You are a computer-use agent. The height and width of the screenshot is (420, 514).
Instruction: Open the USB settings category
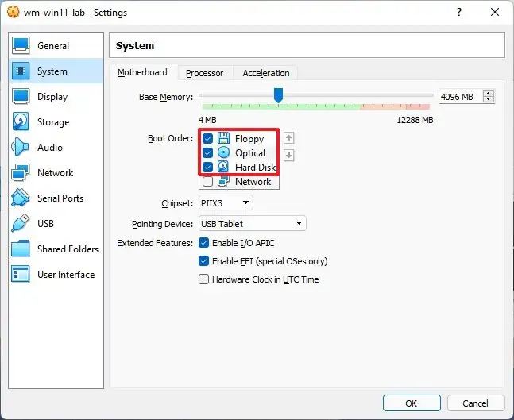56,223
